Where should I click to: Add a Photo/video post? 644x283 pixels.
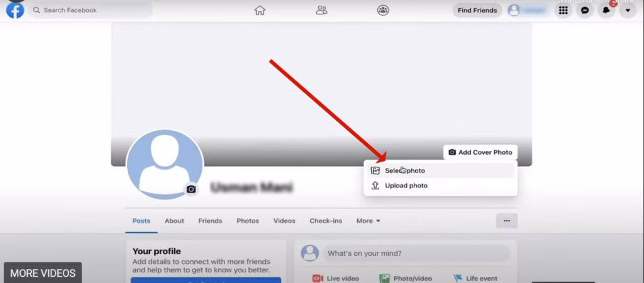tap(406, 279)
